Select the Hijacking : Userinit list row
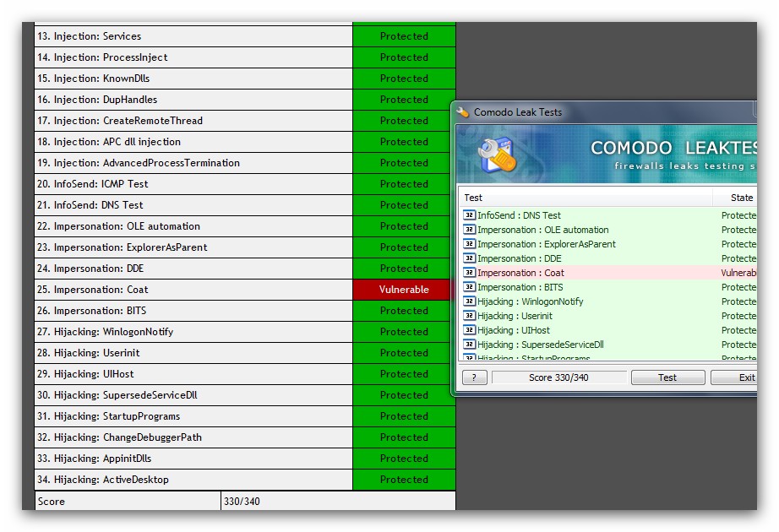779x532 pixels. coord(608,316)
